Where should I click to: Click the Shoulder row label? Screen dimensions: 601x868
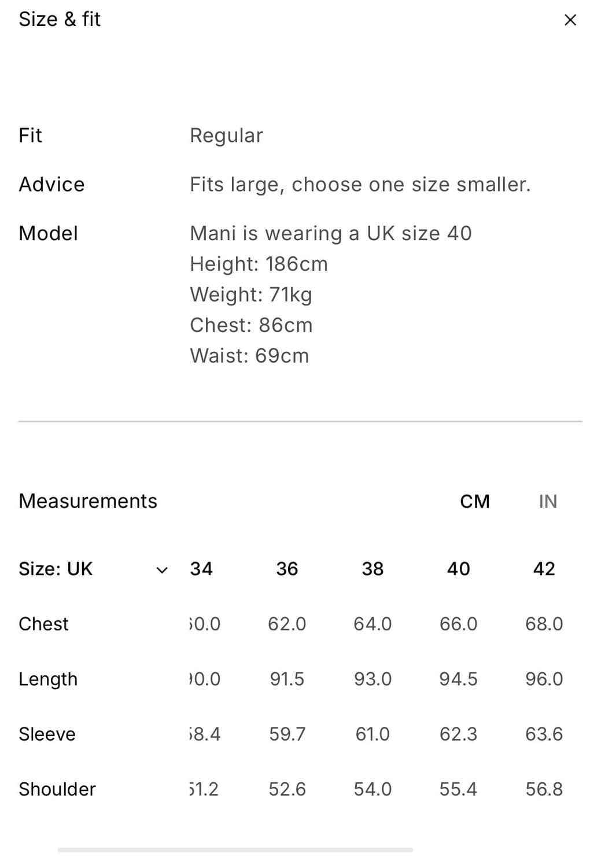[57, 789]
